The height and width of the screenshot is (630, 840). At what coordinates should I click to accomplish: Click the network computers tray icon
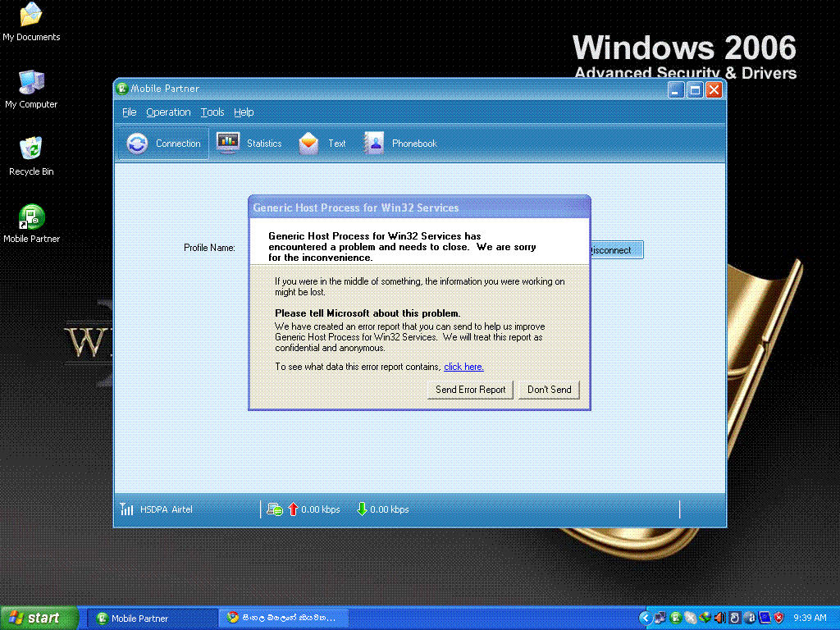660,618
